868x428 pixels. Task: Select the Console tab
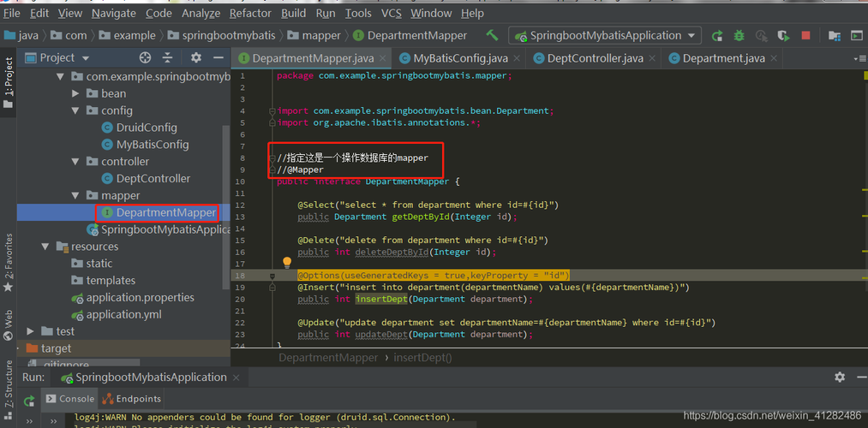70,399
